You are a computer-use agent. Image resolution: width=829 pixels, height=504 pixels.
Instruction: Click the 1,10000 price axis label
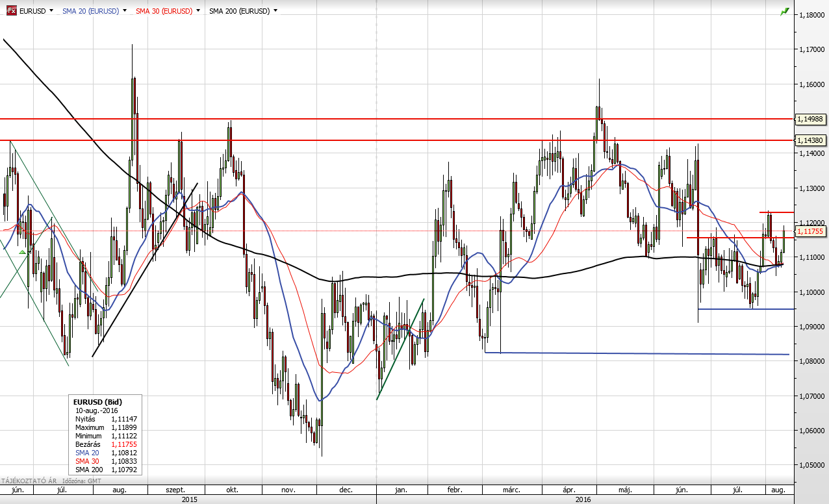813,292
